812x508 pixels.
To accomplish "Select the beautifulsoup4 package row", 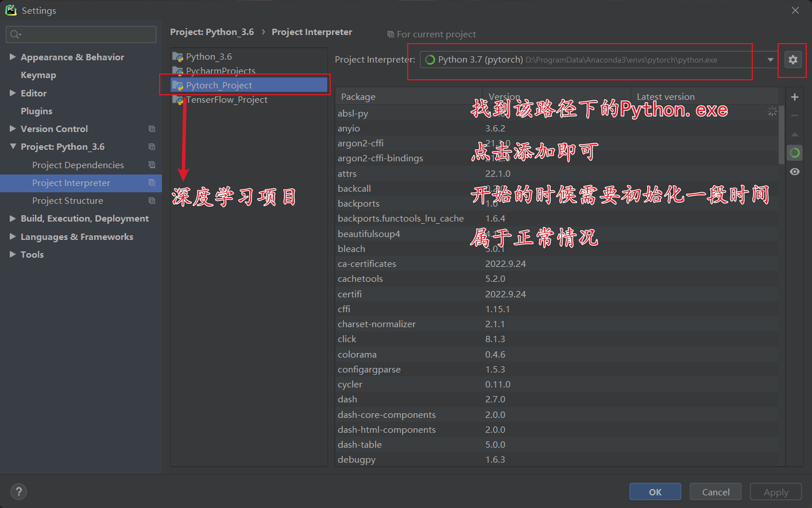I will [556, 234].
